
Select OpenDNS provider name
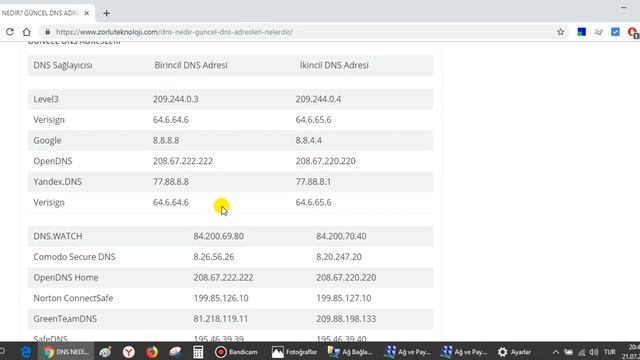tap(53, 161)
